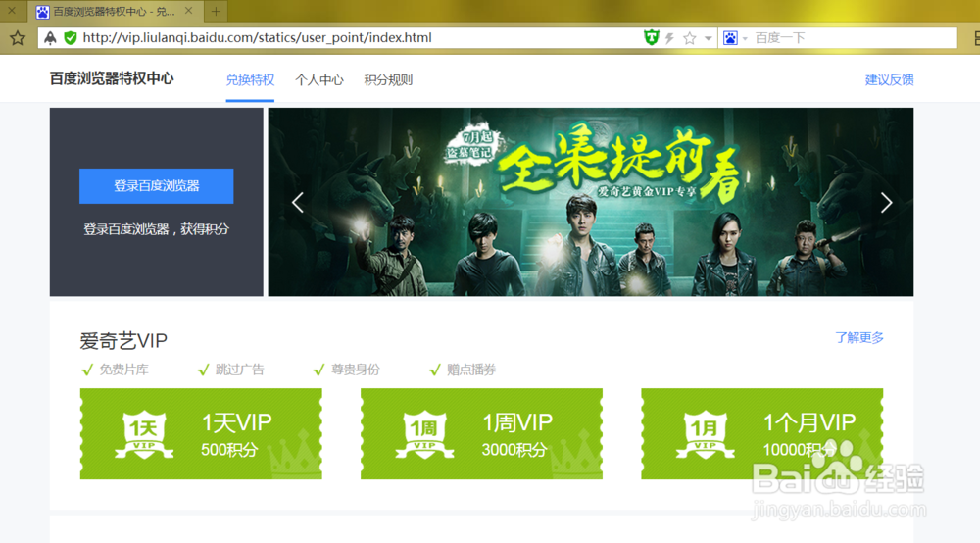This screenshot has width=980, height=543.
Task: Click Baidu paw search engine icon
Action: pos(730,38)
